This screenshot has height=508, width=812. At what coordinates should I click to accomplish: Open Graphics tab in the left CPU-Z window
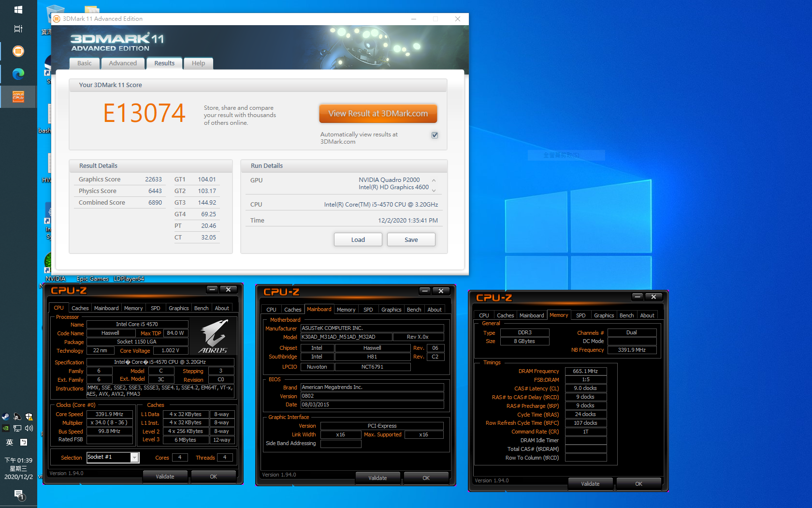pos(179,308)
